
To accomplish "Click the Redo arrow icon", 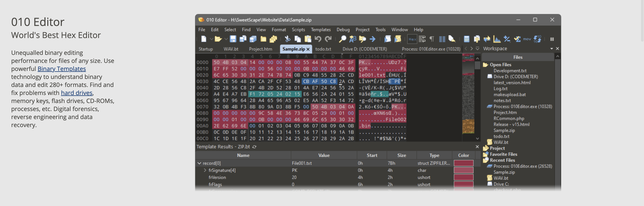I will (x=328, y=39).
